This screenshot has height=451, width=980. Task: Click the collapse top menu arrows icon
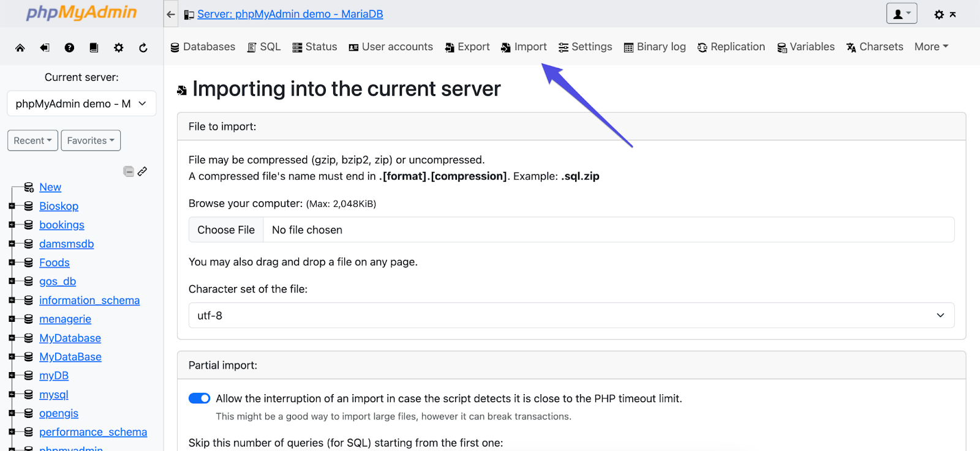[x=953, y=14]
